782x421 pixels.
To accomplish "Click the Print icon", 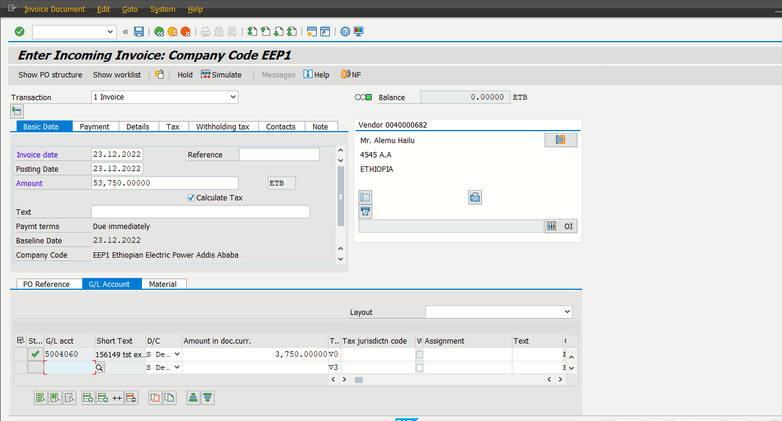I will pyautogui.click(x=205, y=32).
